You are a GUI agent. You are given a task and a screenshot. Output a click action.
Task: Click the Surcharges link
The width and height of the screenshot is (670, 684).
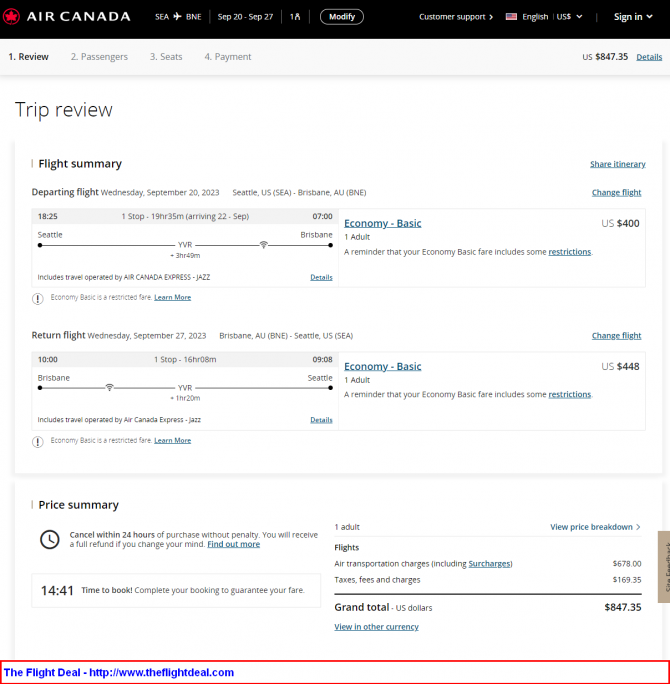click(489, 564)
